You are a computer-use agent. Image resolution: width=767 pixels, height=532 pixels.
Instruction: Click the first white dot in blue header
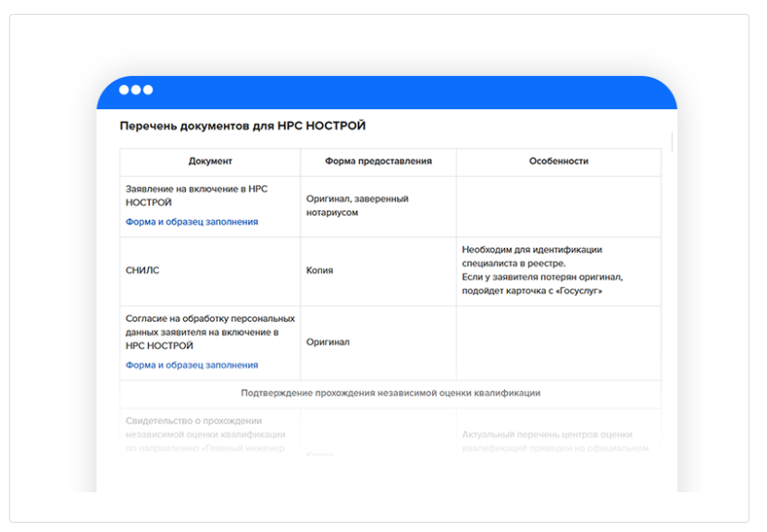click(x=124, y=90)
